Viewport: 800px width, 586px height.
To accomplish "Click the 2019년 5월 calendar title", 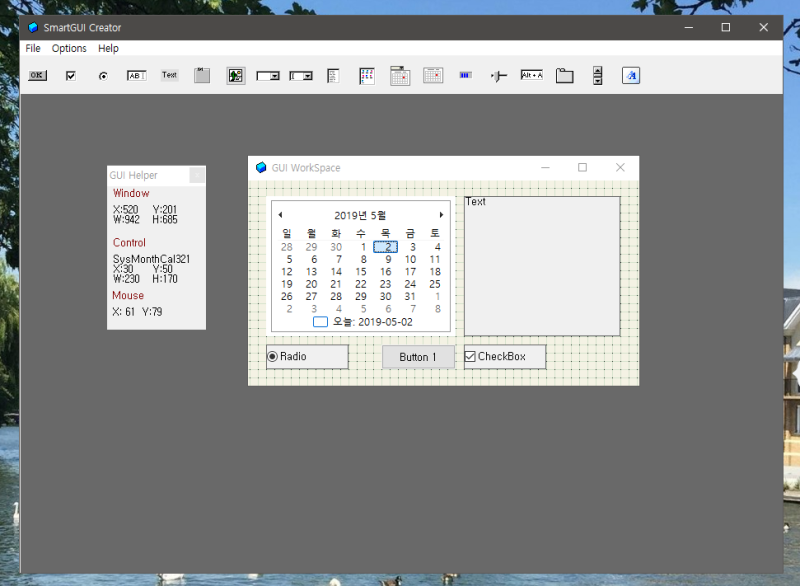I will point(360,215).
